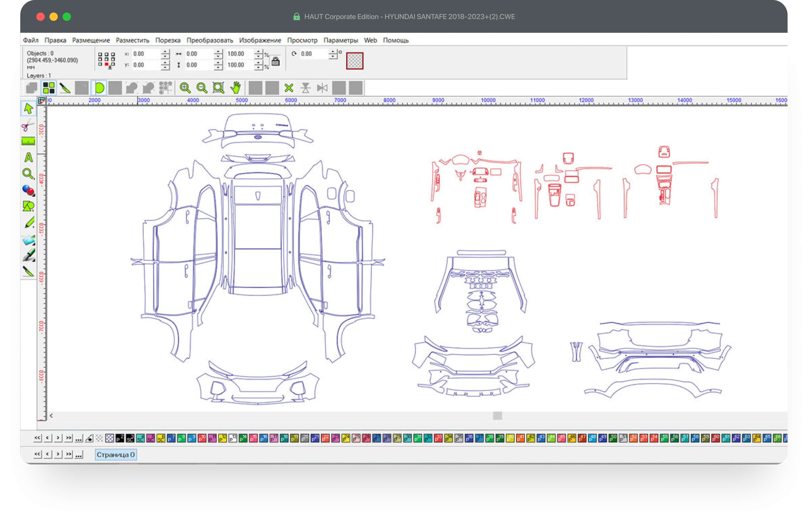Screen dimensions: 812x522
Task: Select the scissors cut tool in sidebar
Action: tap(28, 125)
